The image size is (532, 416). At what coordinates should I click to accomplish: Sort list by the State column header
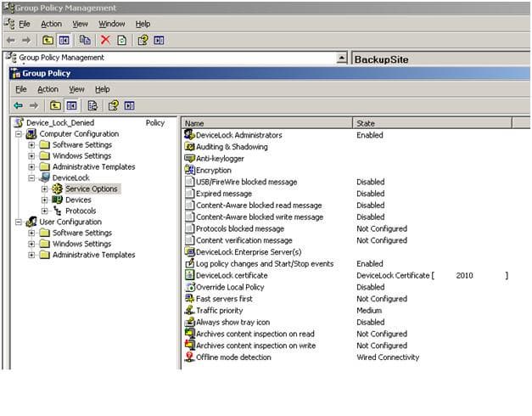[x=432, y=123]
